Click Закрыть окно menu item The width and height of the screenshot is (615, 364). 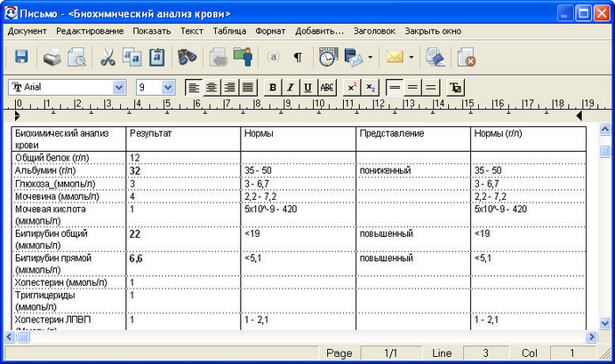point(433,31)
